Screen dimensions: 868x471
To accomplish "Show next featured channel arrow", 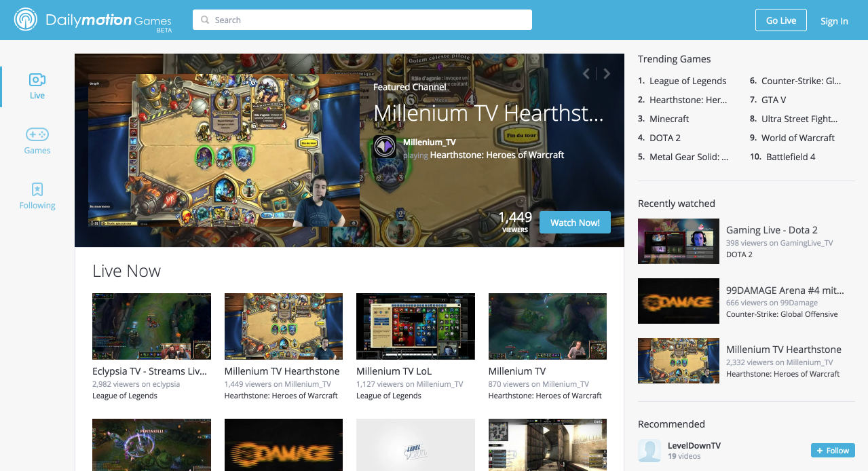I will pyautogui.click(x=607, y=73).
